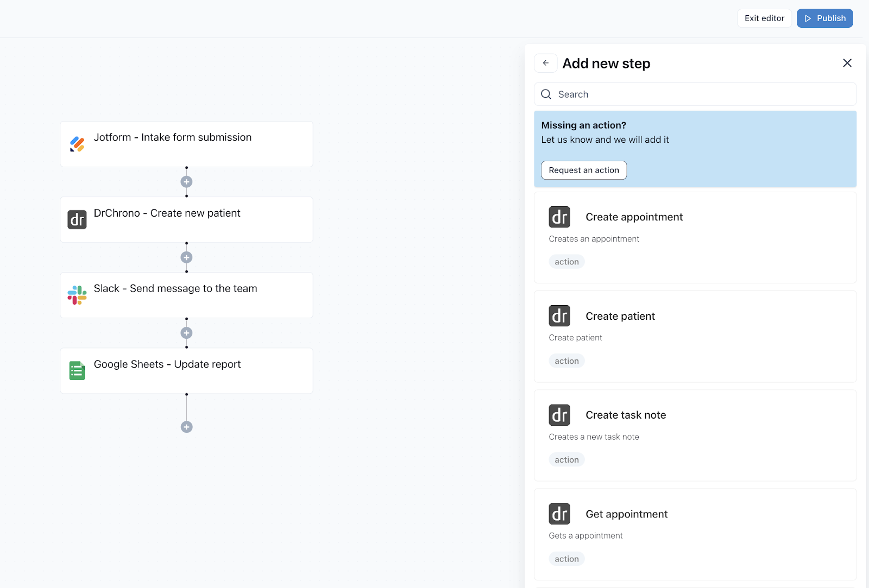Open the Slack - Send message to the team step

(186, 295)
